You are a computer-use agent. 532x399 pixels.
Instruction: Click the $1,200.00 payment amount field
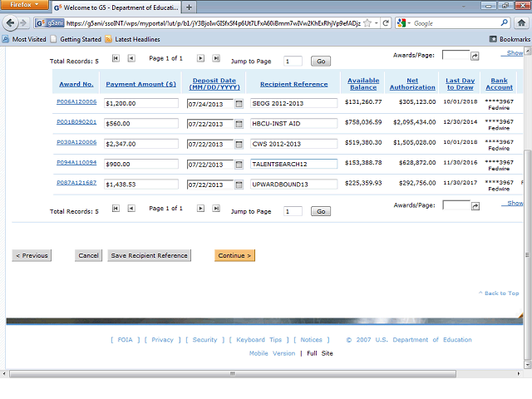point(141,103)
